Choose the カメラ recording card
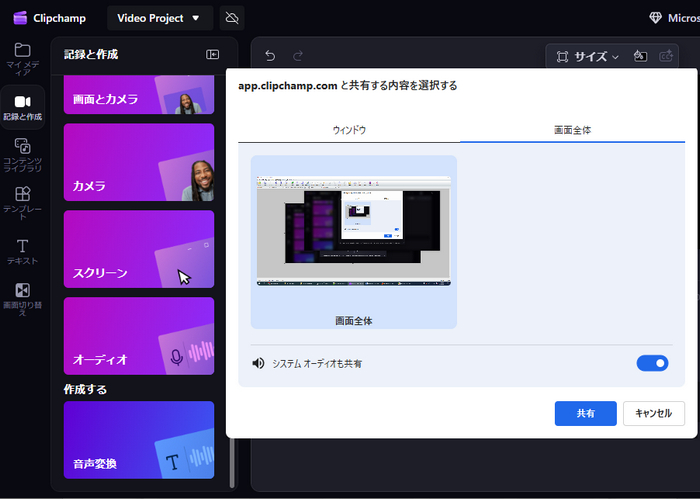Viewport: 700px width, 500px height. (139, 162)
